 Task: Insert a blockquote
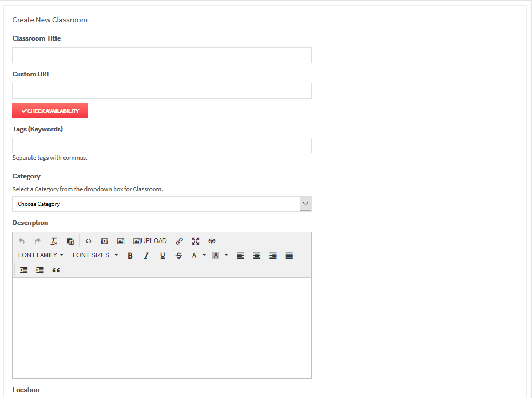[x=57, y=270]
